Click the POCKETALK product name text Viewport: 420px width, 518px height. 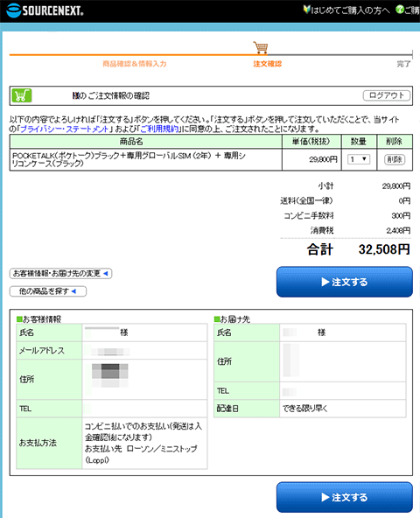pos(129,159)
